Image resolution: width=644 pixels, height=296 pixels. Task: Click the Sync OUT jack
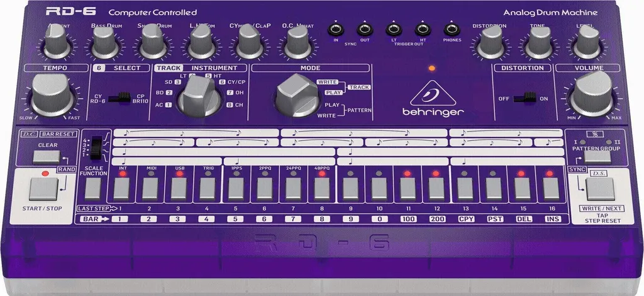coord(365,30)
